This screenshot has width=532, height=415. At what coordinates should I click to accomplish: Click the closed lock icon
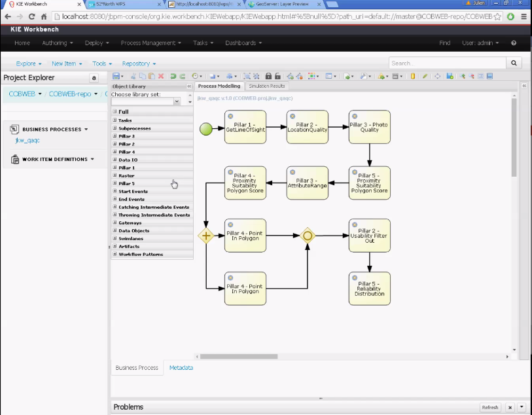click(x=268, y=76)
